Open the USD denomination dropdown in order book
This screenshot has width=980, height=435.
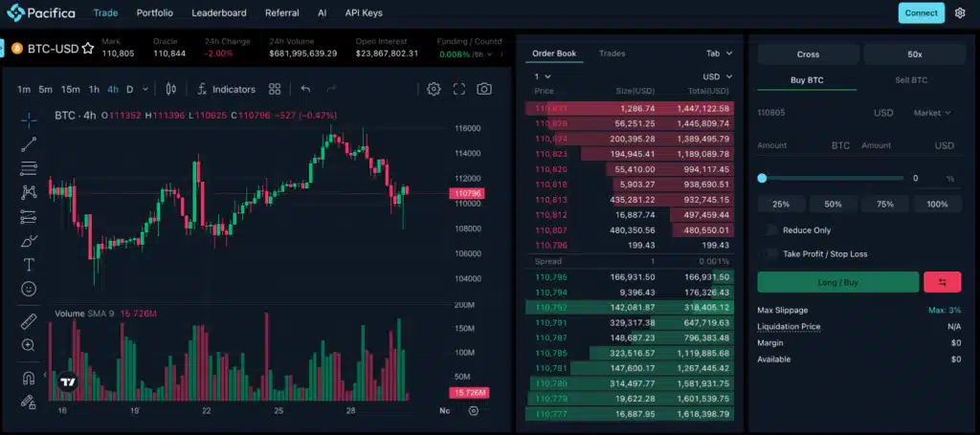click(718, 76)
